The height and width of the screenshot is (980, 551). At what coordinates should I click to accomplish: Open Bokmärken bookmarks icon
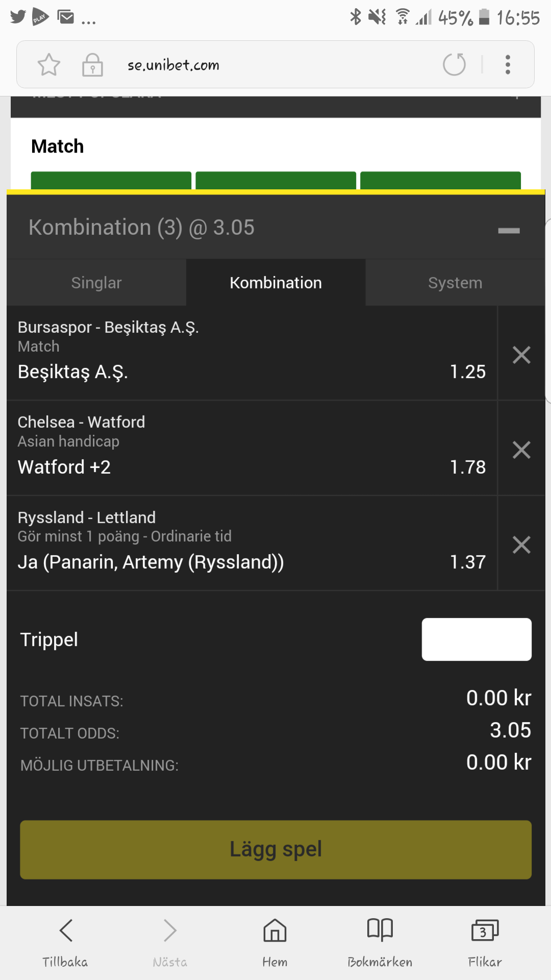pos(380,943)
